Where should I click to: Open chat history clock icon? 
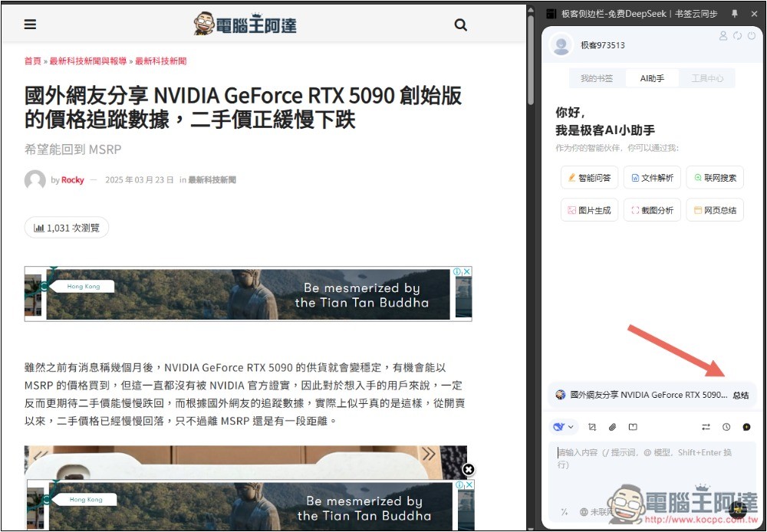pyautogui.click(x=726, y=427)
